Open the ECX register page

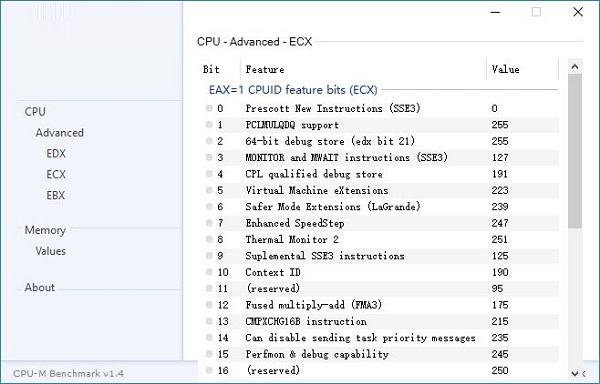(x=56, y=174)
